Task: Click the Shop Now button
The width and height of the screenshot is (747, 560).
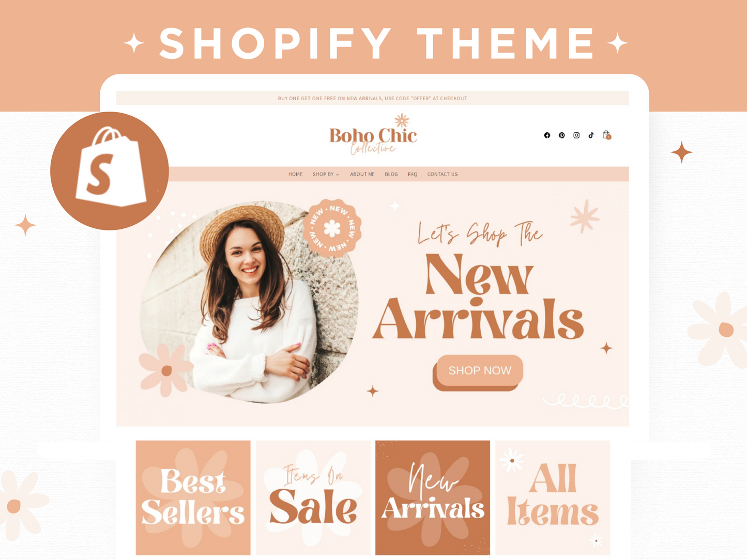Action: click(479, 371)
